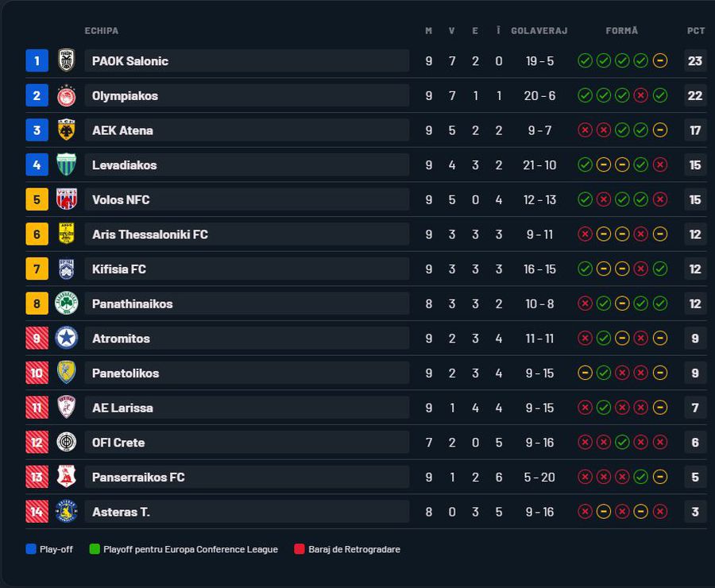Screen dimensions: 715x588
Task: Open the Kifisia FC team link
Action: pos(119,269)
